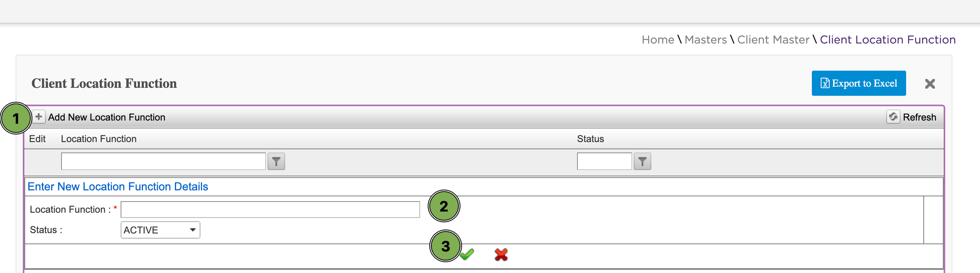Click the required Location Function entry field
The height and width of the screenshot is (273, 980).
[x=270, y=210]
